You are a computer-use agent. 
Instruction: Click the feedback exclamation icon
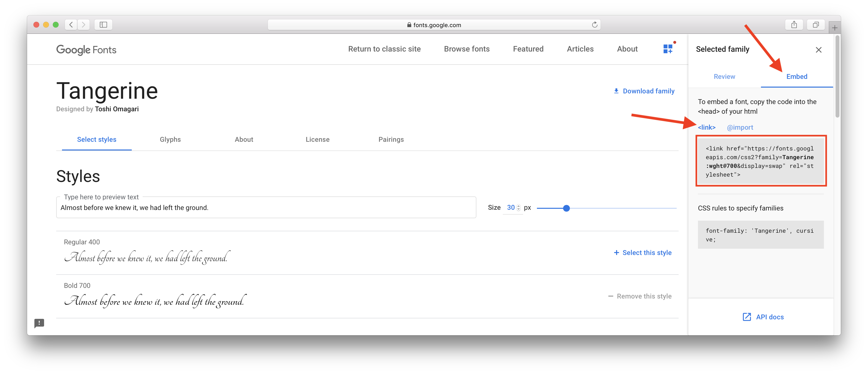click(39, 323)
